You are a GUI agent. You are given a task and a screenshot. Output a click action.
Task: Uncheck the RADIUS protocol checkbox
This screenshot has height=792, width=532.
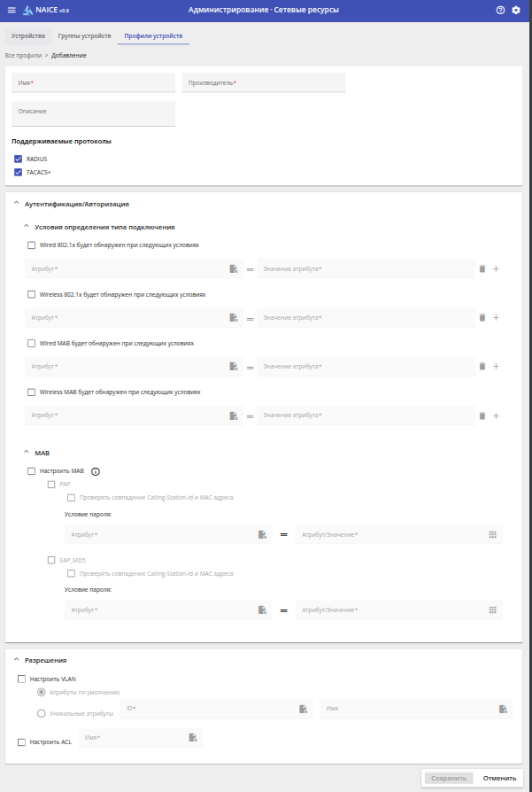click(18, 159)
